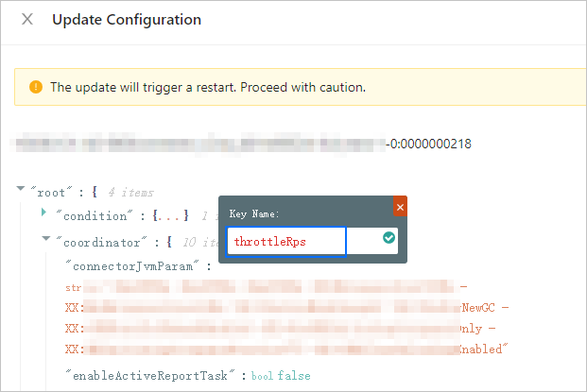Image resolution: width=587 pixels, height=392 pixels.
Task: Expand the condition node arrow
Action: (44, 213)
